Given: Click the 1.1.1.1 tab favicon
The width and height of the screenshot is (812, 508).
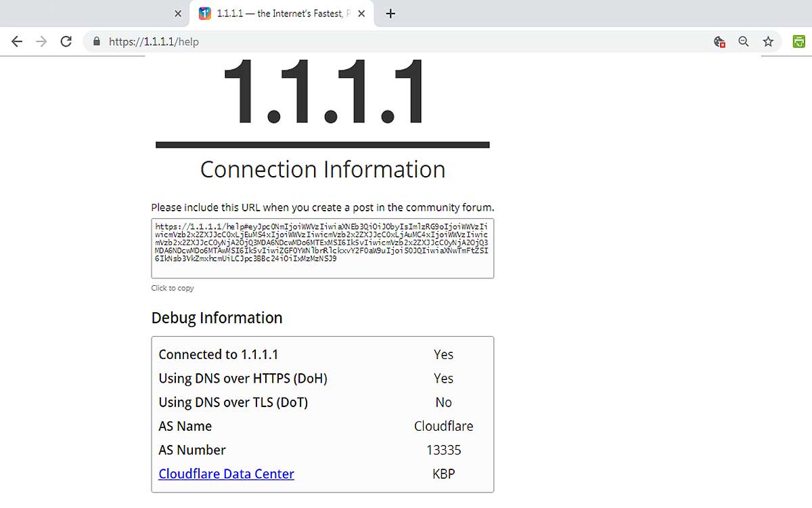Looking at the screenshot, I should point(205,14).
